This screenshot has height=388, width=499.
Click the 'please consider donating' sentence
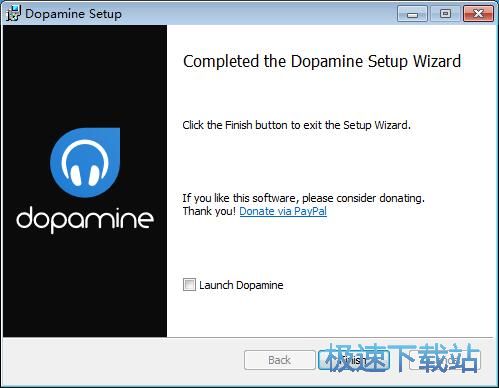point(303,198)
